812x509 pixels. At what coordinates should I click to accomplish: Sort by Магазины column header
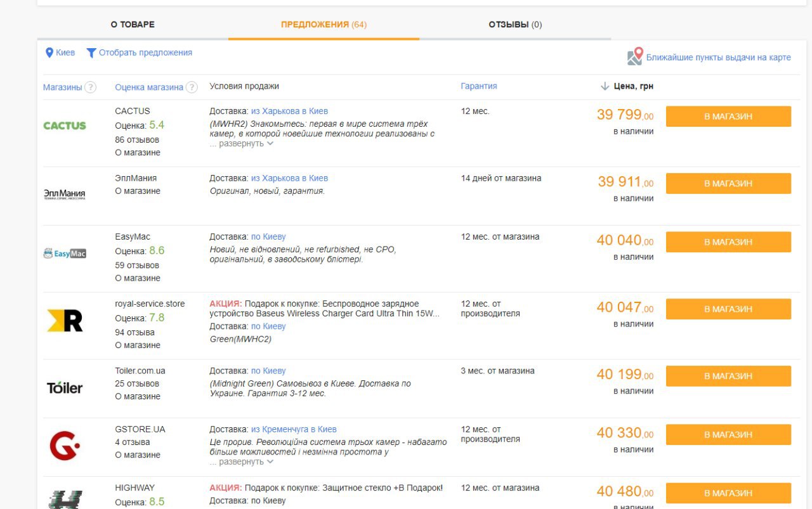pos(62,87)
